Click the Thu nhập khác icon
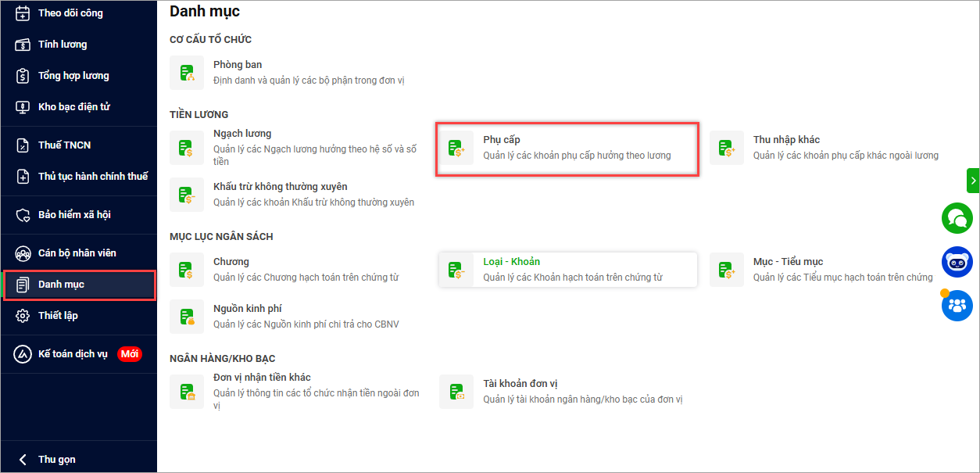This screenshot has height=473, width=980. pos(726,148)
